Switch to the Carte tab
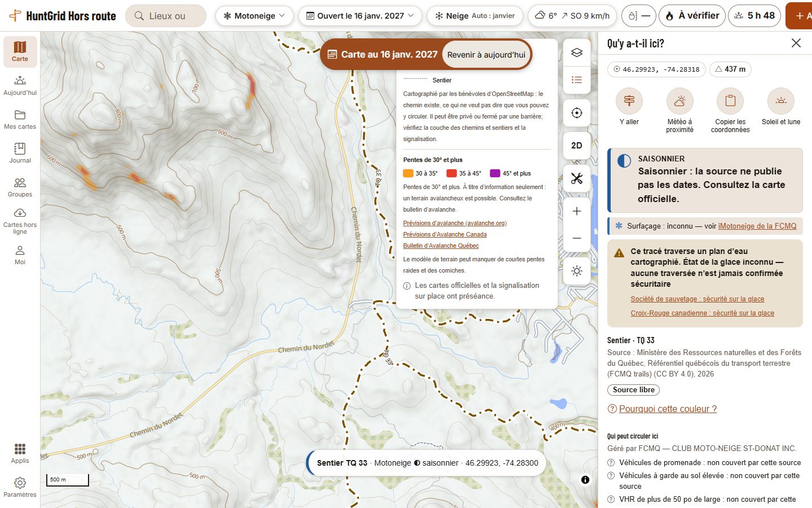The height and width of the screenshot is (508, 812). 20,51
